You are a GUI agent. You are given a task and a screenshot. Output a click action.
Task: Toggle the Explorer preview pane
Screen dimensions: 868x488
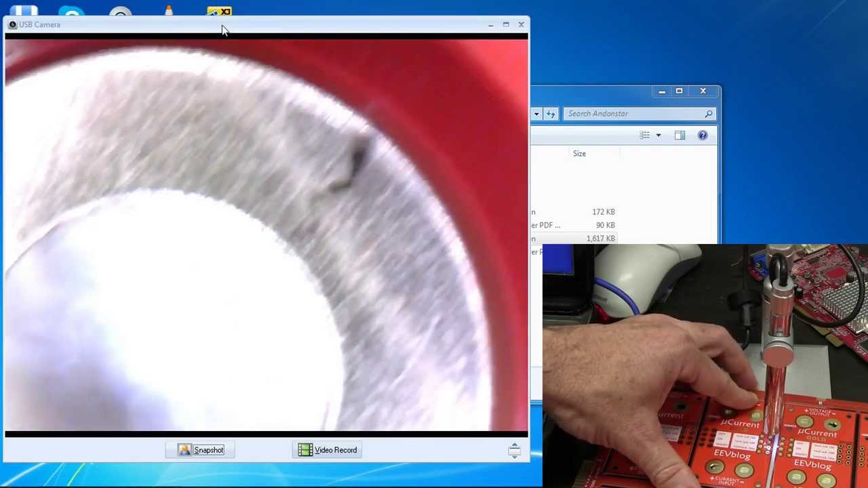click(679, 136)
